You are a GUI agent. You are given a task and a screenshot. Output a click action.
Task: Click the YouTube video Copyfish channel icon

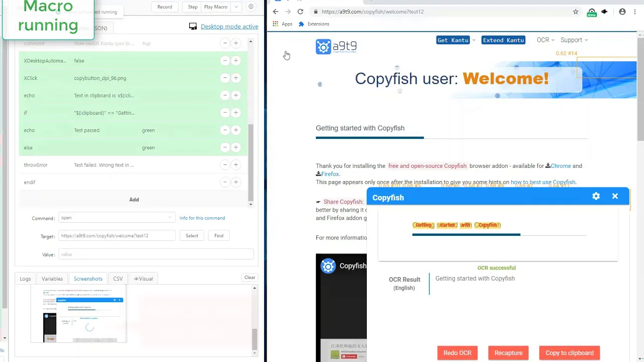[328, 266]
